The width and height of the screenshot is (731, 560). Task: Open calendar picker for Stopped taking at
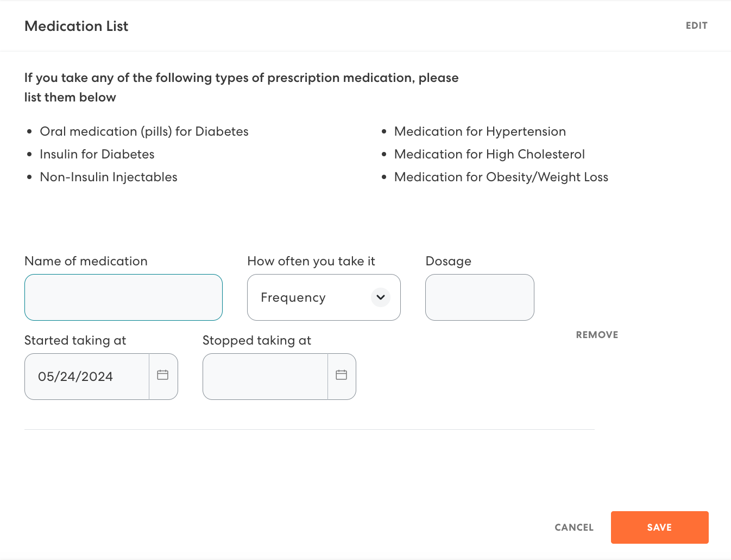tap(341, 376)
